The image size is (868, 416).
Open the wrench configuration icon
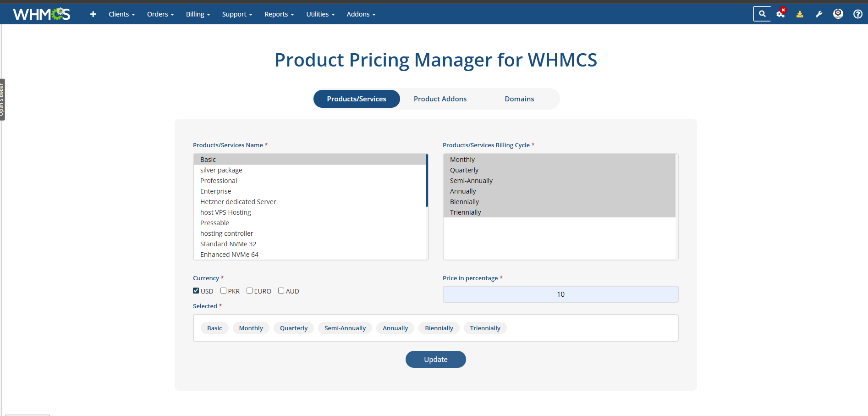[819, 14]
